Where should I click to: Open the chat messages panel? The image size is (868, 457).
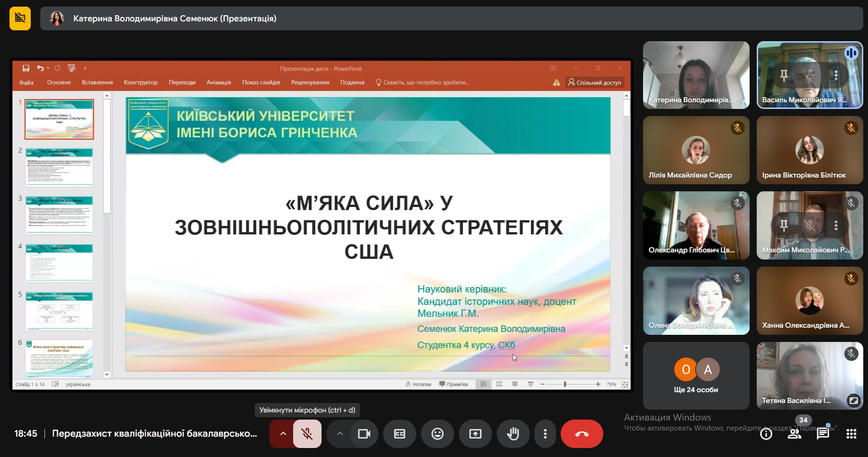coord(823,434)
